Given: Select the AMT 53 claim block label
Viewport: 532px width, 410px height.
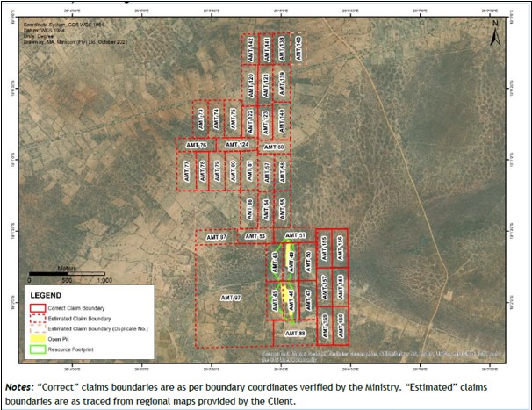Looking at the screenshot, I should [x=255, y=236].
